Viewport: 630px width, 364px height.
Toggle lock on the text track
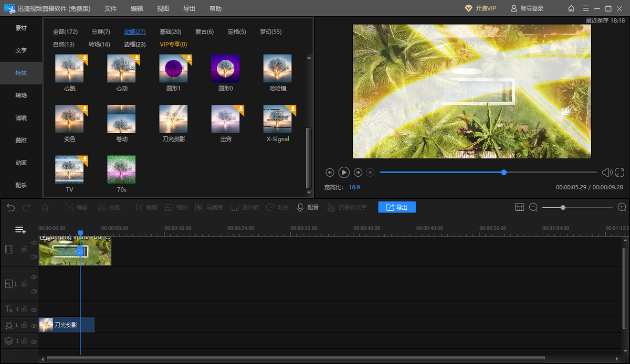click(24, 310)
